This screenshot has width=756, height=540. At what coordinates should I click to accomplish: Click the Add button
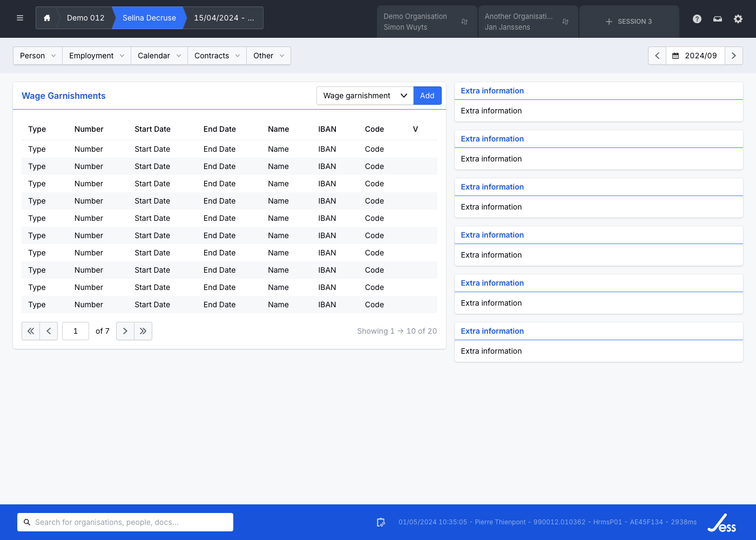[x=427, y=96]
